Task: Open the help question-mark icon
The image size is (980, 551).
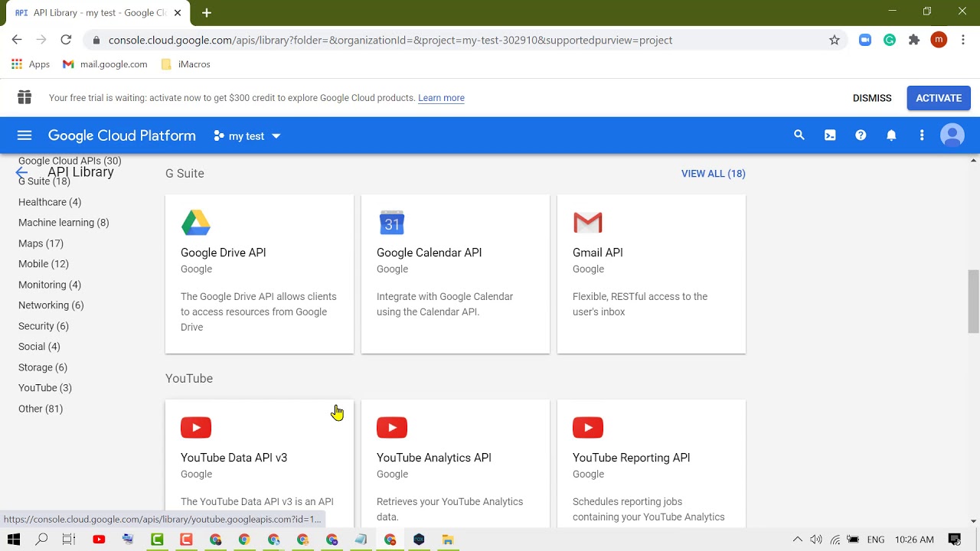Action: coord(861,135)
